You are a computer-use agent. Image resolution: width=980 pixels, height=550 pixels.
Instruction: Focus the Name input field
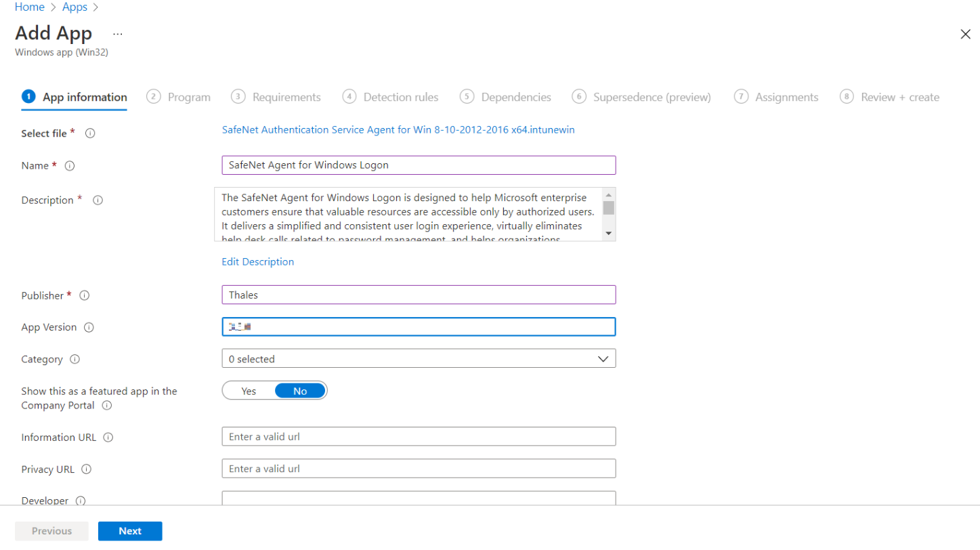[419, 165]
